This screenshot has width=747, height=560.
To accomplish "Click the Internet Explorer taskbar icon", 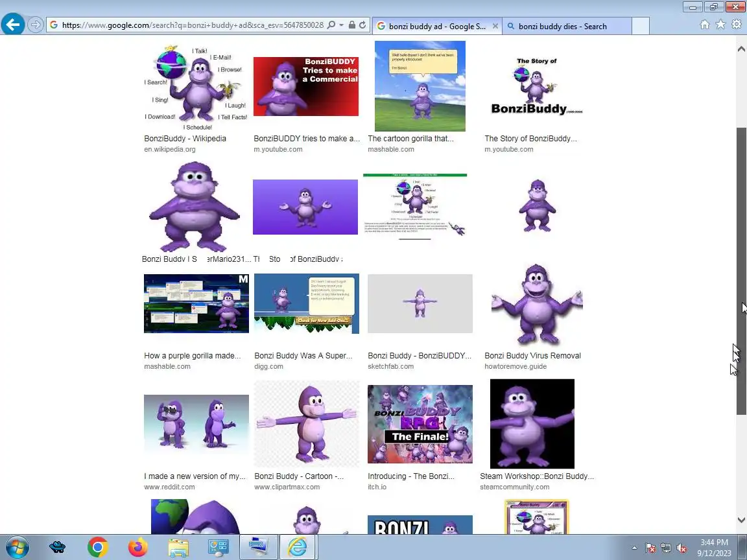I will [x=298, y=547].
